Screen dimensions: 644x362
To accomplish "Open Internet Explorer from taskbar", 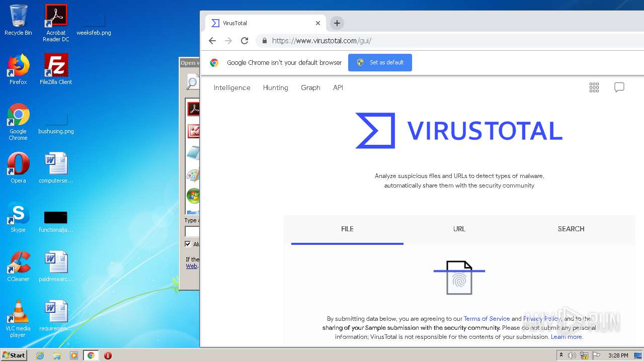I will [40, 355].
